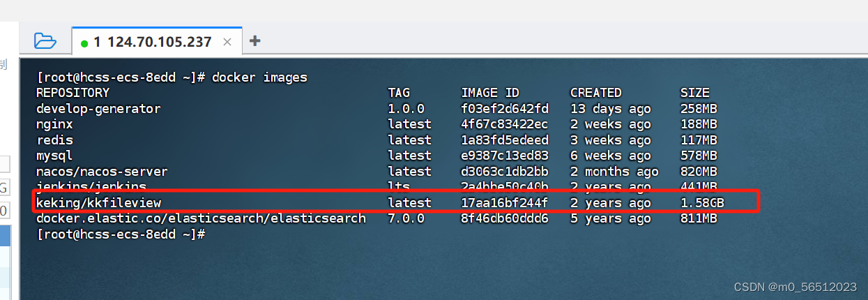This screenshot has height=300, width=868.
Task: Click the 7.0.0 tag value
Action: pos(406,218)
